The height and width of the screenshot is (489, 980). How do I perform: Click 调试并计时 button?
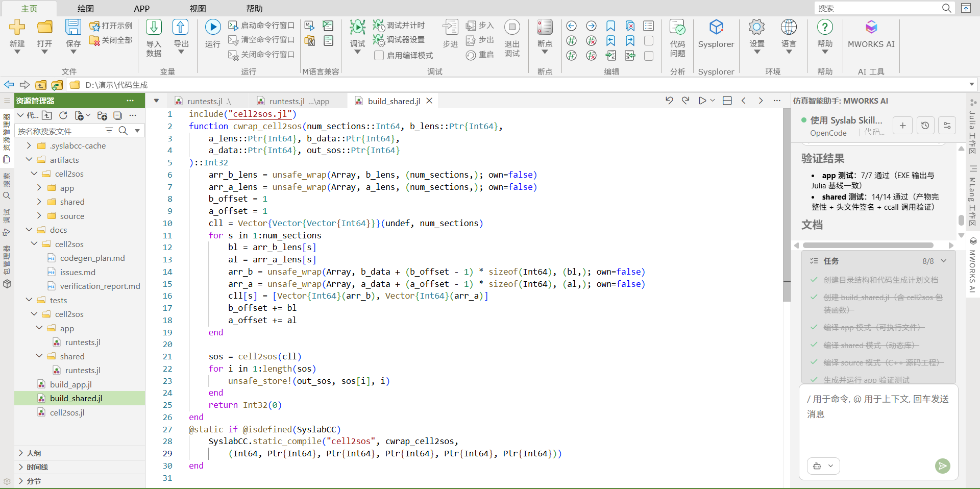[399, 25]
